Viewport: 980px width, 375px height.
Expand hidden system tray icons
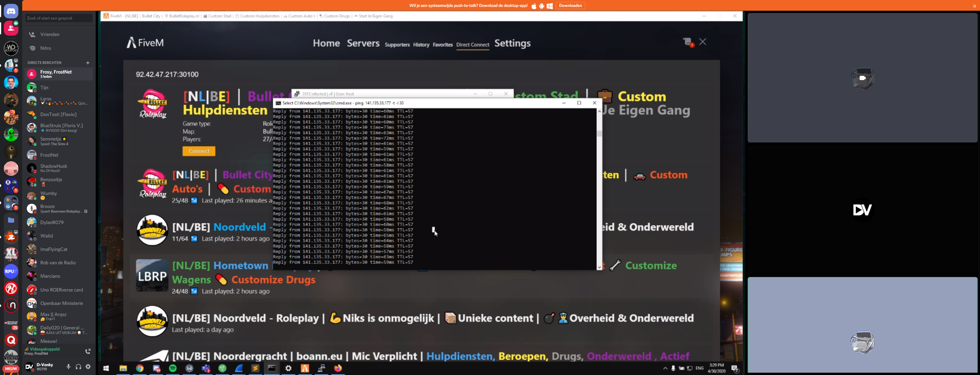[665, 368]
